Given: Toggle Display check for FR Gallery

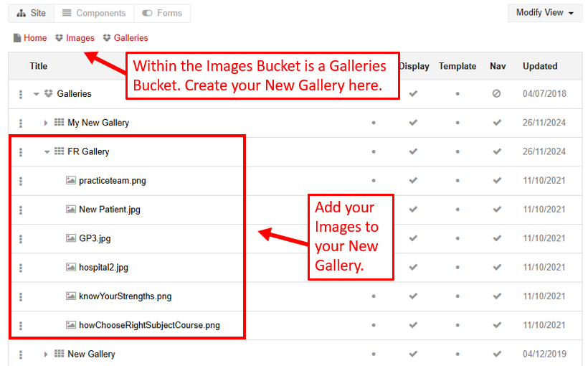Looking at the screenshot, I should tap(413, 151).
